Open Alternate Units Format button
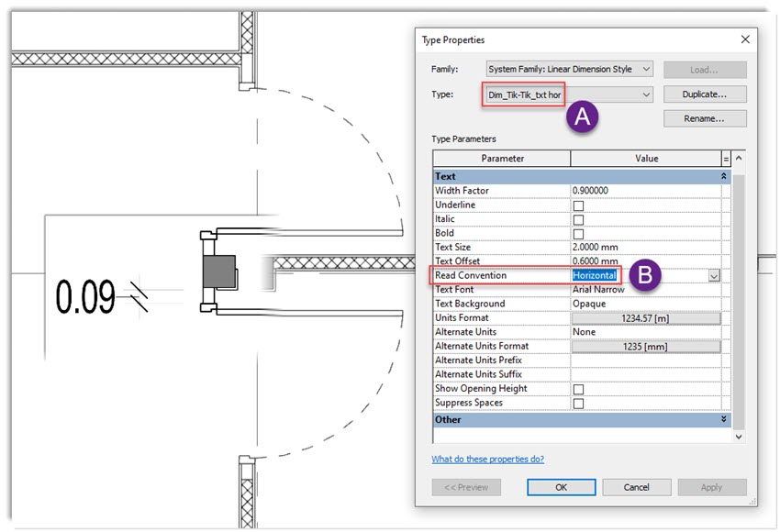780x532 pixels. [645, 347]
